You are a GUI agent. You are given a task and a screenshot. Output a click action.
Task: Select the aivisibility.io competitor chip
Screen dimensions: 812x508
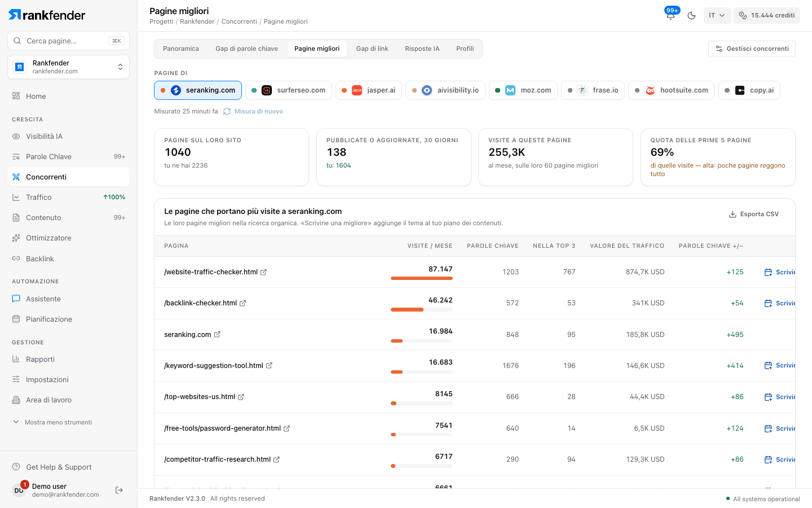click(445, 90)
